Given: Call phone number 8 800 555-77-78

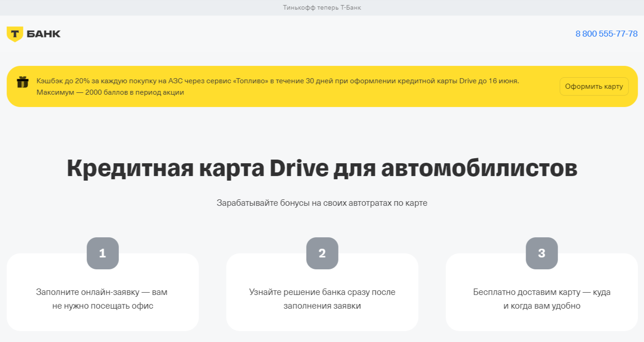Looking at the screenshot, I should (606, 34).
